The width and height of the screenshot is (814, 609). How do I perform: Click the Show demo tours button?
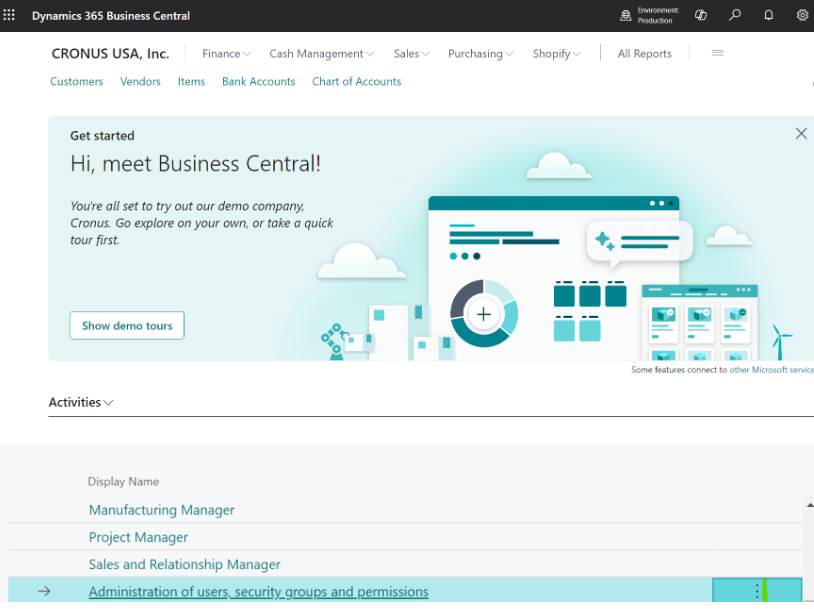point(127,326)
